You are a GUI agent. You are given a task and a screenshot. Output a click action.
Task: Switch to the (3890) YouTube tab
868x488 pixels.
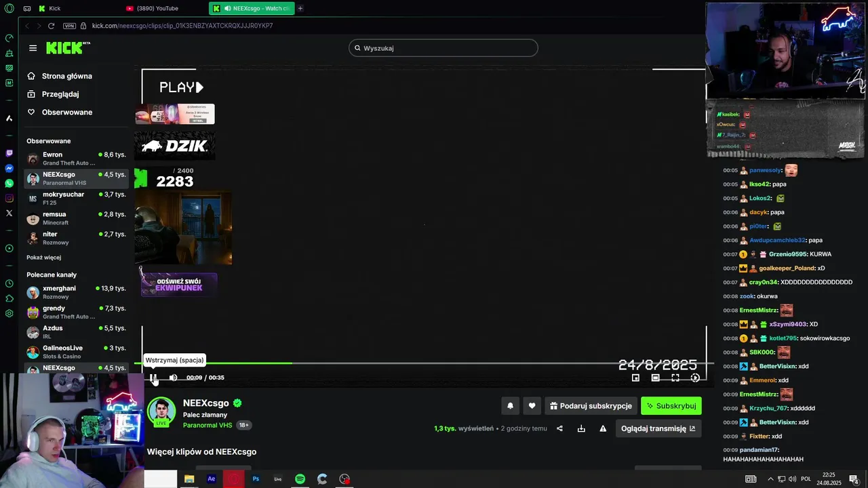point(163,8)
